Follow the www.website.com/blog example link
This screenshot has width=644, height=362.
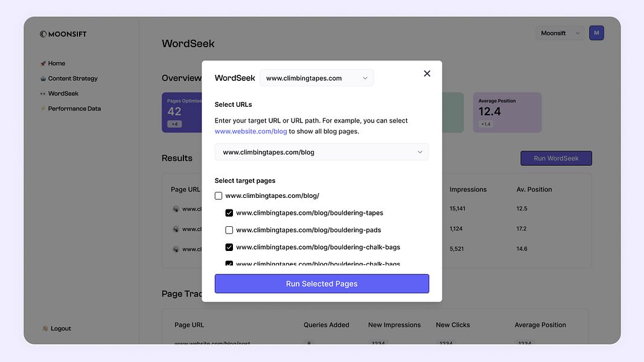(250, 130)
